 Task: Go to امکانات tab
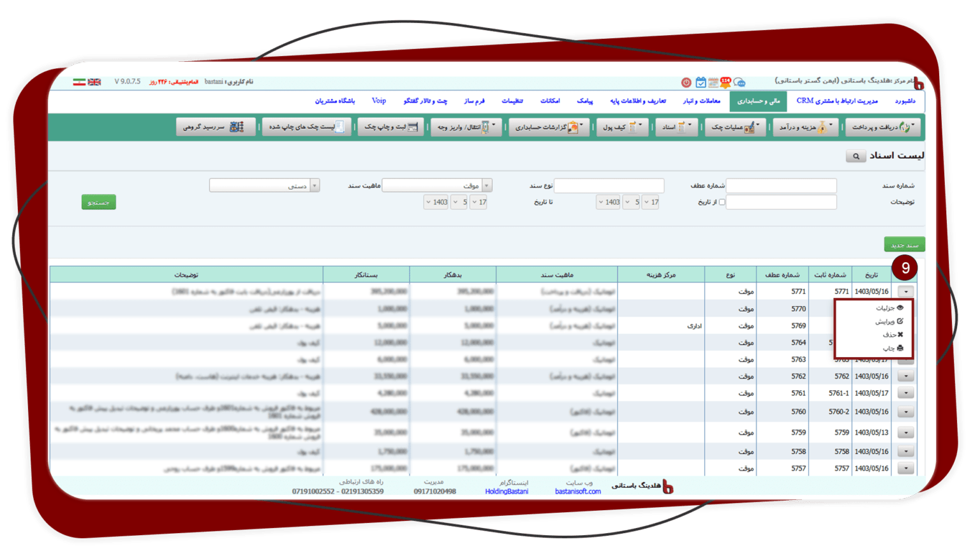(550, 101)
